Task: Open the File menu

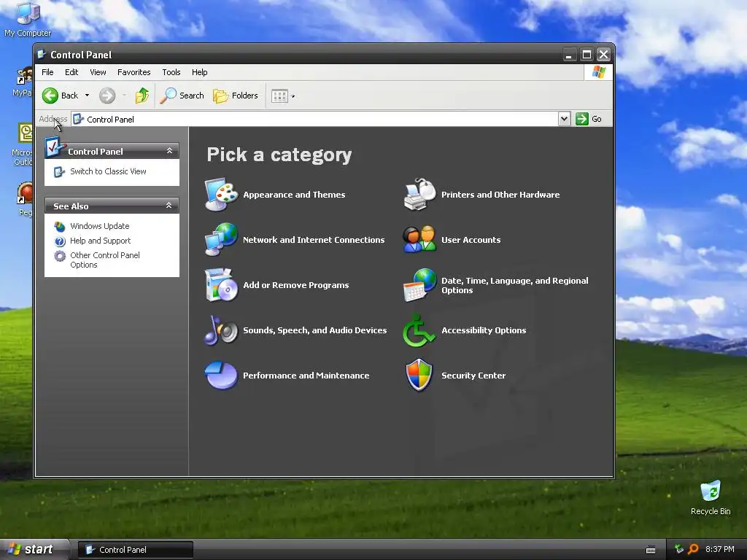Action: [x=47, y=72]
